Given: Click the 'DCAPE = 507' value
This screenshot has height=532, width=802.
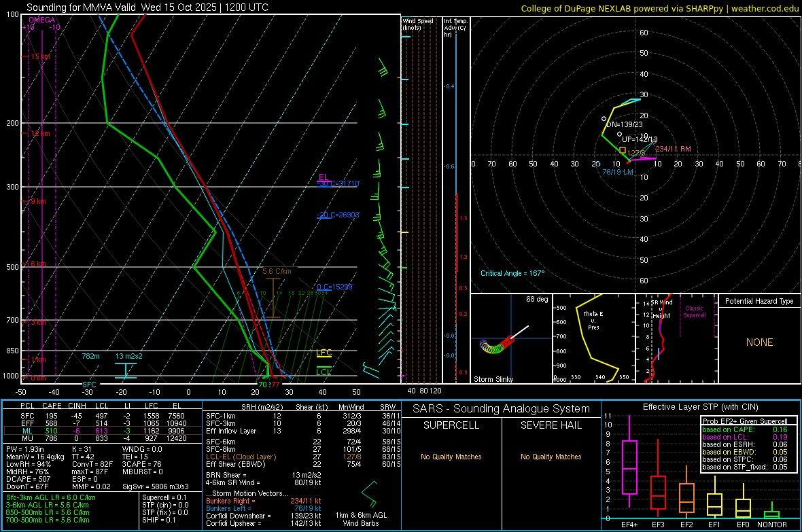Looking at the screenshot, I should [x=28, y=479].
